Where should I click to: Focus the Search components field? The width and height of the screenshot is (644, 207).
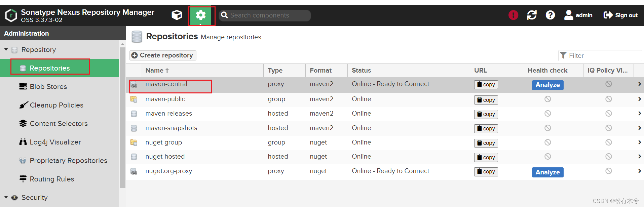(x=265, y=15)
